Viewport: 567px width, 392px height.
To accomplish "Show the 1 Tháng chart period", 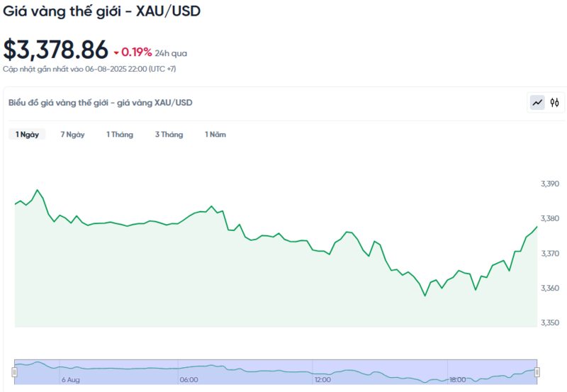I will click(x=120, y=135).
